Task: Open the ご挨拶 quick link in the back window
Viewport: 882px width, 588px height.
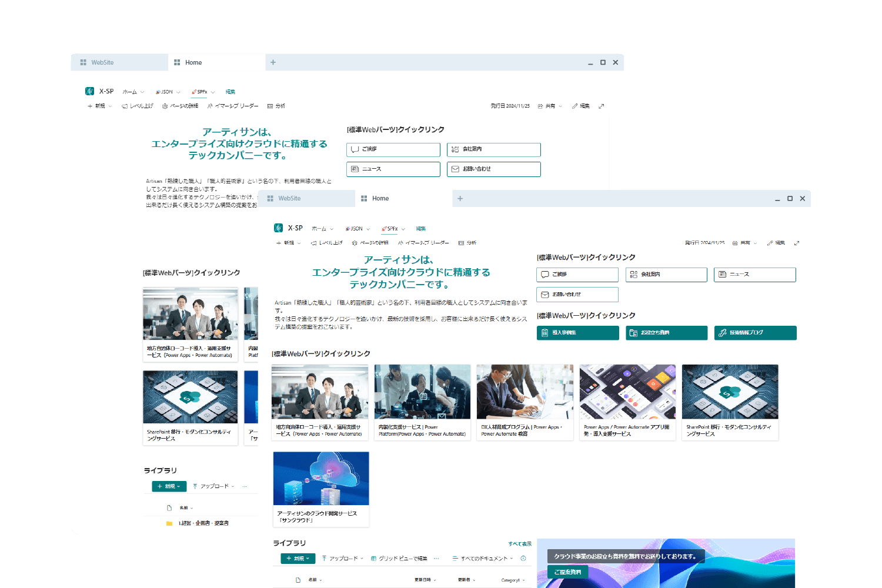Action: [393, 150]
